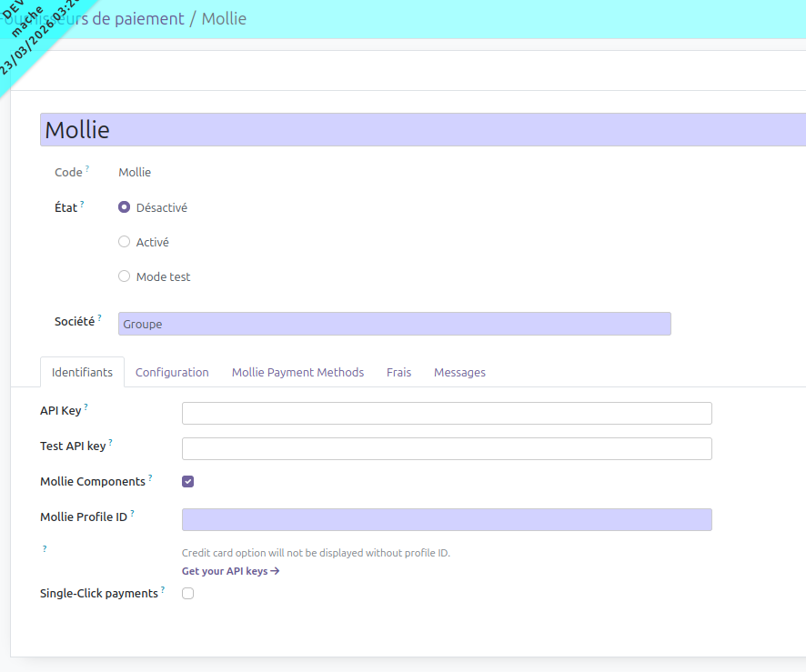Screen dimensions: 806x672
Task: Enable the Single-Click payments checkbox
Action: tap(188, 594)
